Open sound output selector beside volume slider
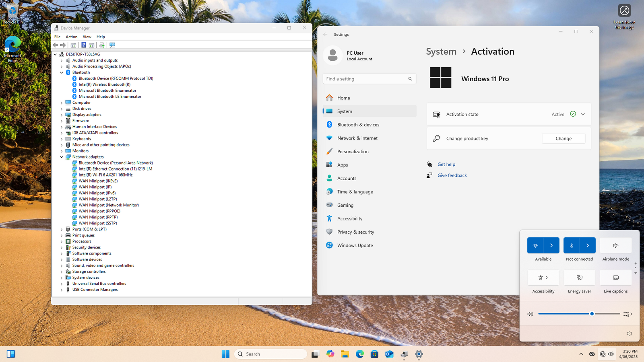Viewport: 644px width, 362px height. [628, 314]
